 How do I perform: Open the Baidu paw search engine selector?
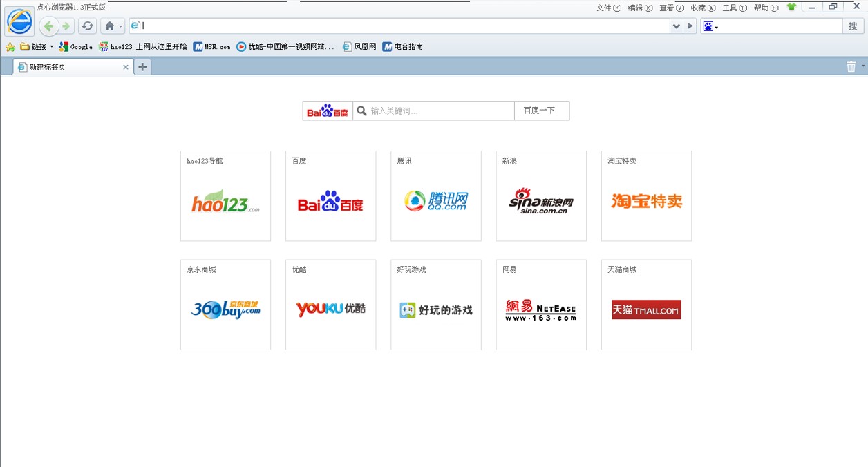point(710,26)
